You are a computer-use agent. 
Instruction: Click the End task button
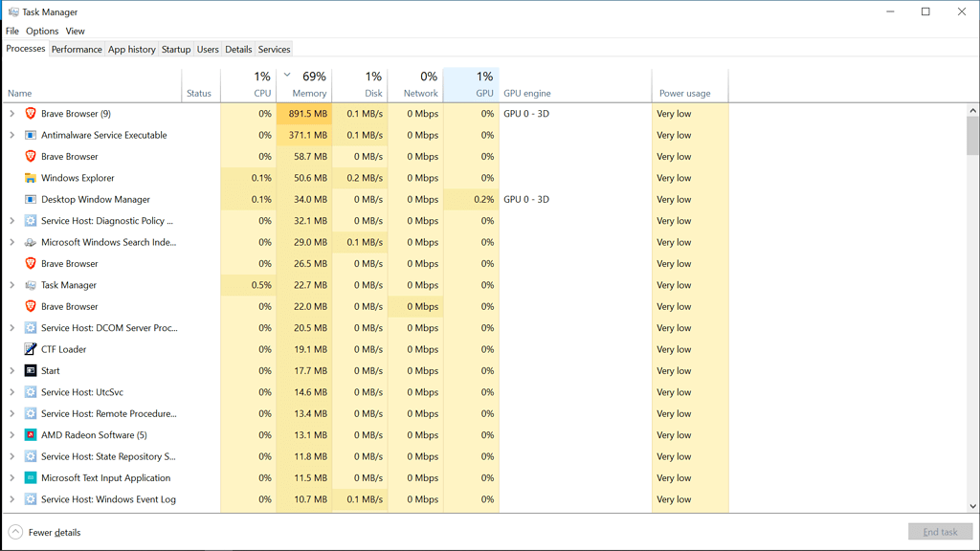pos(941,531)
